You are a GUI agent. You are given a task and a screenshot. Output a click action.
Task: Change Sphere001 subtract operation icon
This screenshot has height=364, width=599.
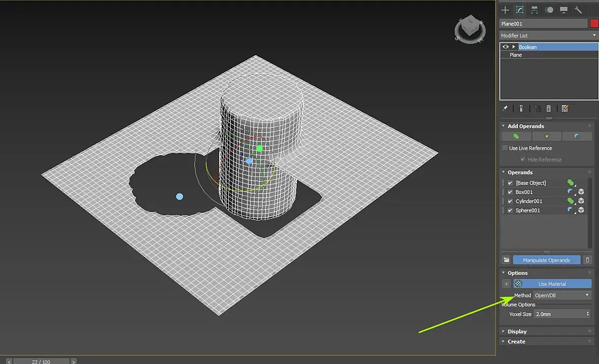pyautogui.click(x=571, y=210)
